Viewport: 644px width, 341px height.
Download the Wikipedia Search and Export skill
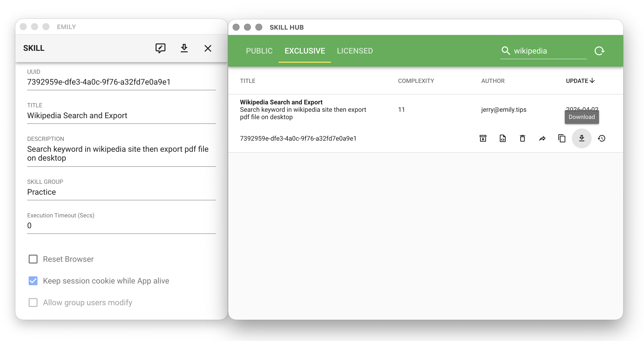pos(582,138)
